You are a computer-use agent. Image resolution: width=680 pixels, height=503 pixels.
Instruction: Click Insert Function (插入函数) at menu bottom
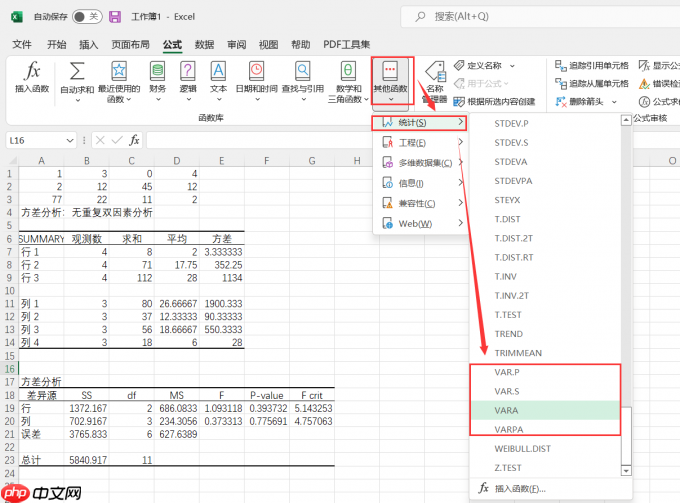[x=550, y=489]
